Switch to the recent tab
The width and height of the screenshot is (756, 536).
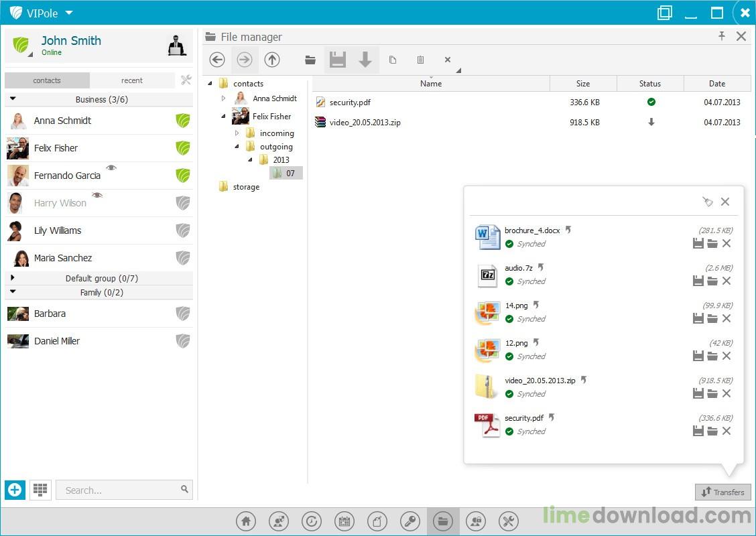pos(131,80)
